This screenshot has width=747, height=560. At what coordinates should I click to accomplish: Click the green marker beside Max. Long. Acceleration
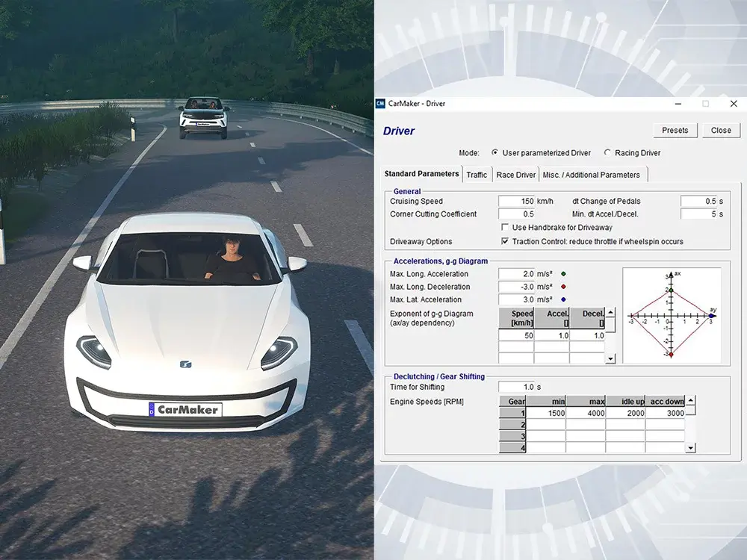(563, 274)
